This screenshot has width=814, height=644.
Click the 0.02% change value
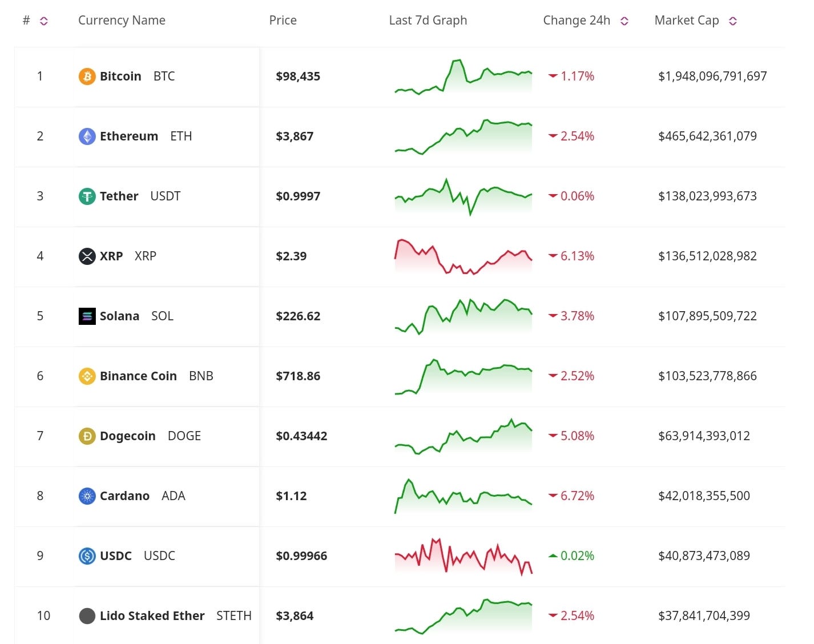point(577,556)
